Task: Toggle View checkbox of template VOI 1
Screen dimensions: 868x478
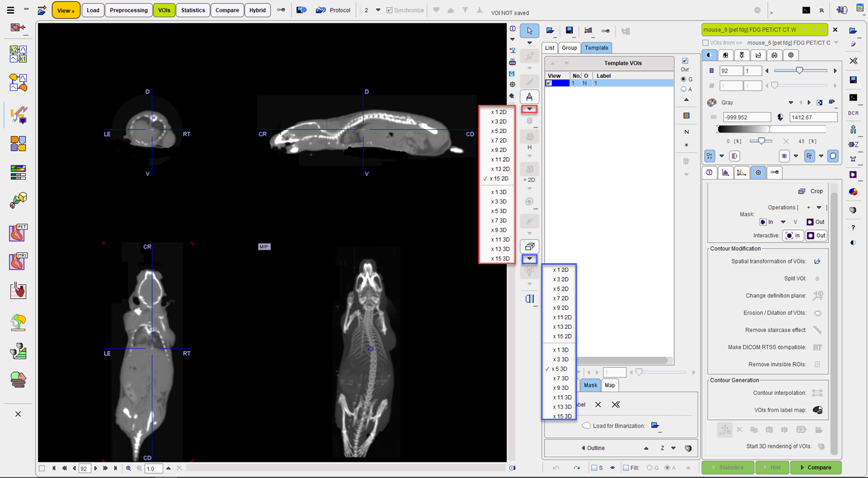Action: click(x=549, y=83)
